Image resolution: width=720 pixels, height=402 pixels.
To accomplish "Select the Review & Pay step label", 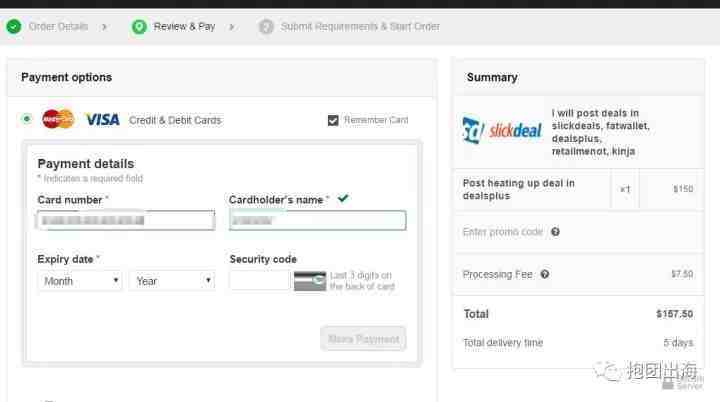I will 184,27.
